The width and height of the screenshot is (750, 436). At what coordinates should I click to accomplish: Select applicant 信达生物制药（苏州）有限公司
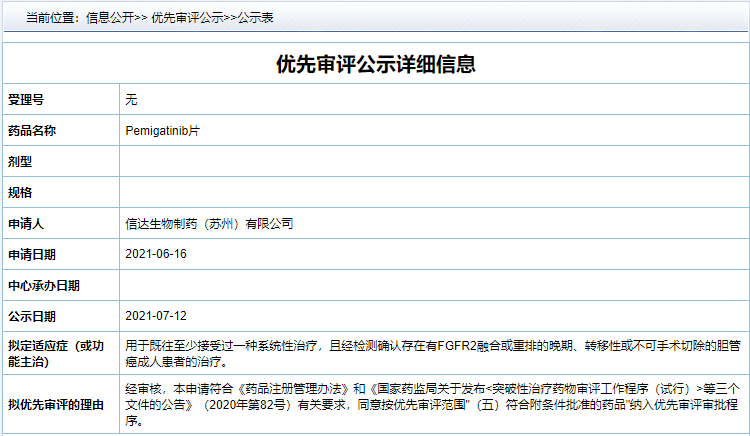coord(209,223)
